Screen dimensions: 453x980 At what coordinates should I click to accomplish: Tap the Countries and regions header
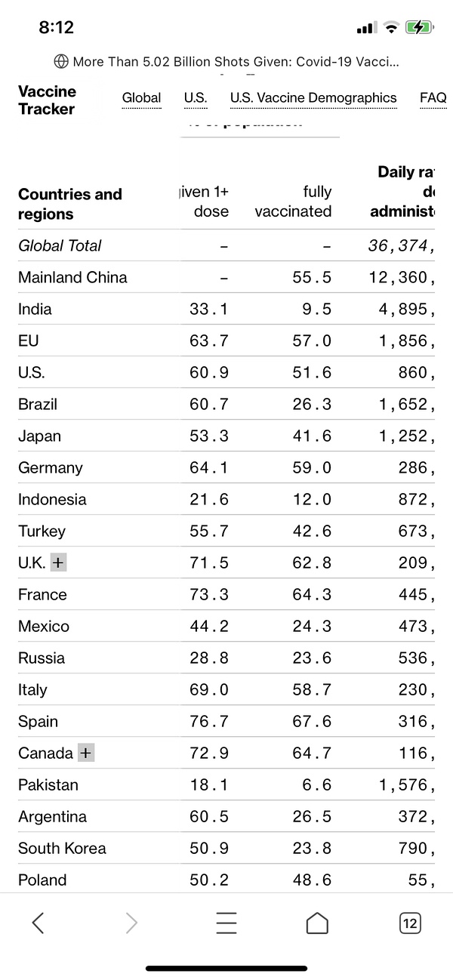click(69, 204)
